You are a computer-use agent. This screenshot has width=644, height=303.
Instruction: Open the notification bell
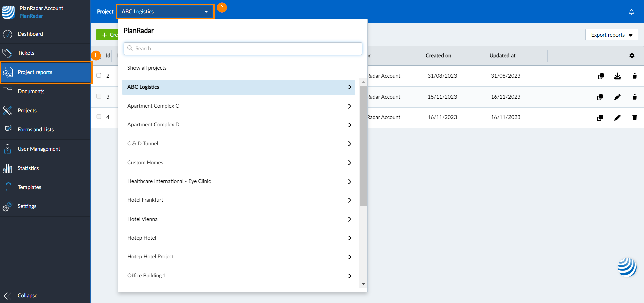pos(632,11)
